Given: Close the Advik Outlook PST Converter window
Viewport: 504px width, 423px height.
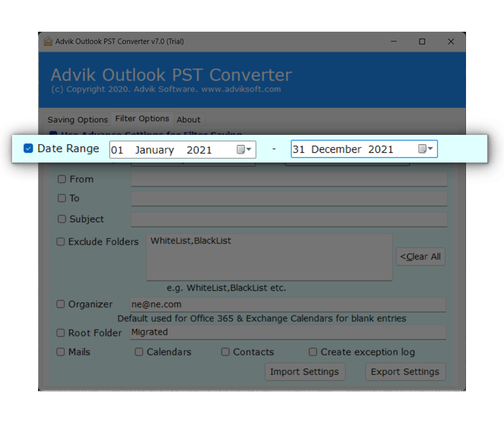Looking at the screenshot, I should coord(451,41).
